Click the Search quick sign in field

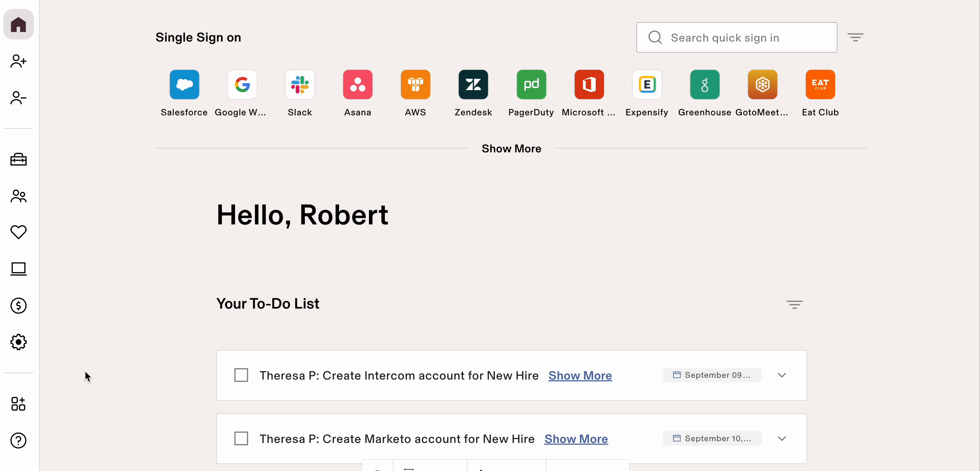736,37
